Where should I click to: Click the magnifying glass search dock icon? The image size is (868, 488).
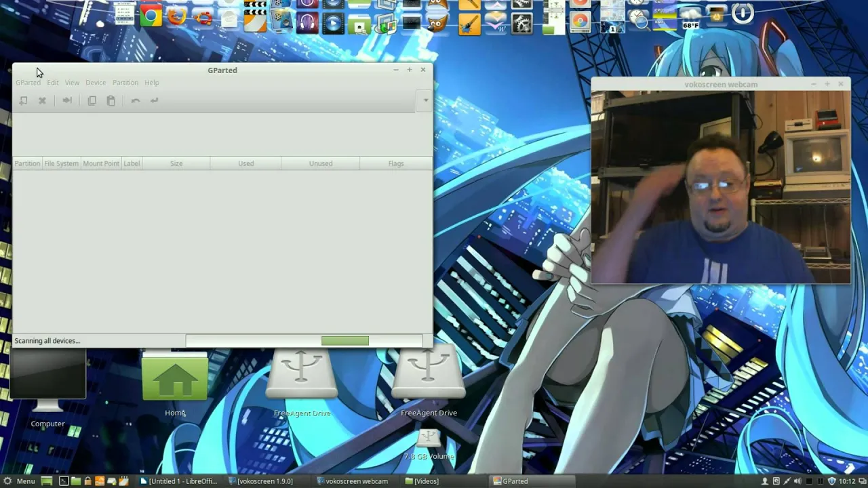pos(639,21)
